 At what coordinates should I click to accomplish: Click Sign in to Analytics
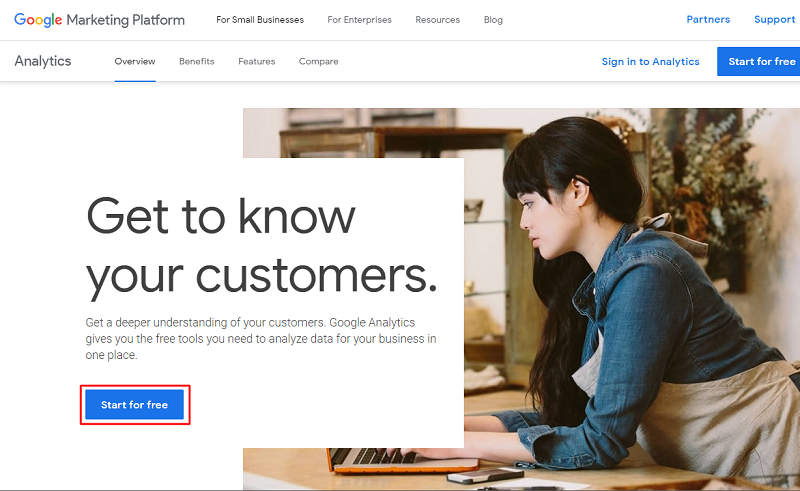point(651,61)
